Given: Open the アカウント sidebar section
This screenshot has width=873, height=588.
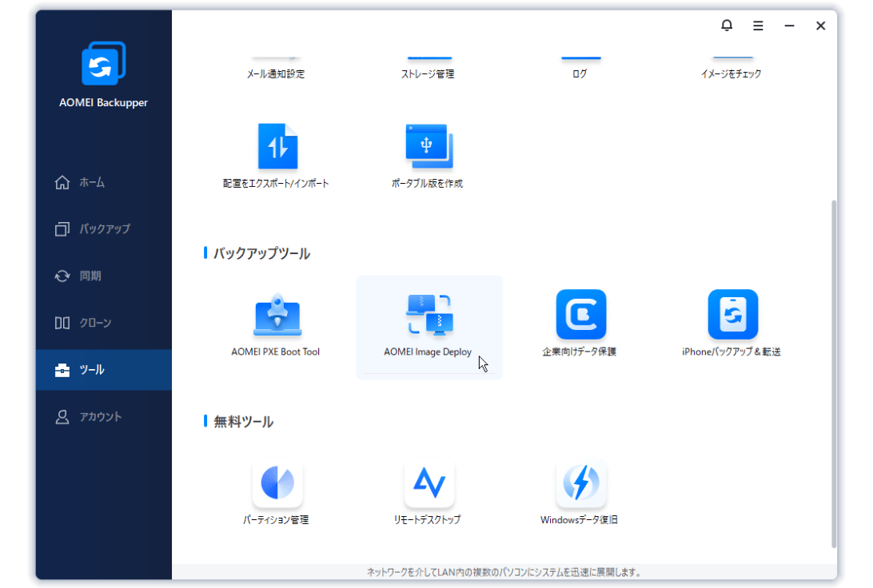Looking at the screenshot, I should [104, 417].
